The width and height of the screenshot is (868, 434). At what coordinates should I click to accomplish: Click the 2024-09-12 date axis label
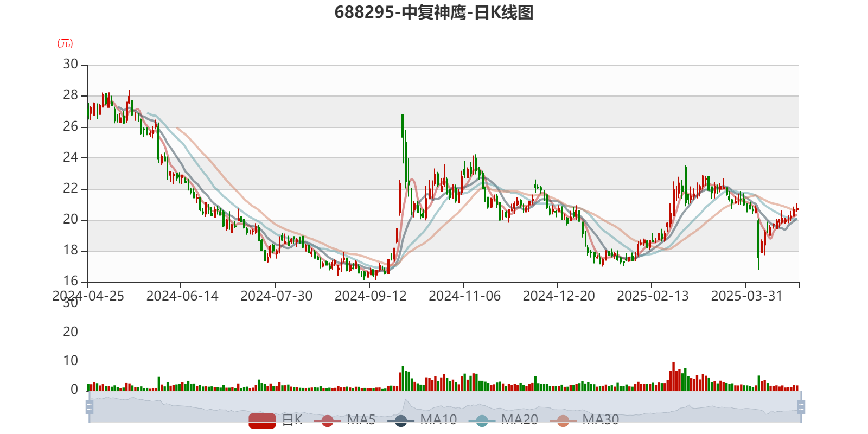(x=371, y=296)
